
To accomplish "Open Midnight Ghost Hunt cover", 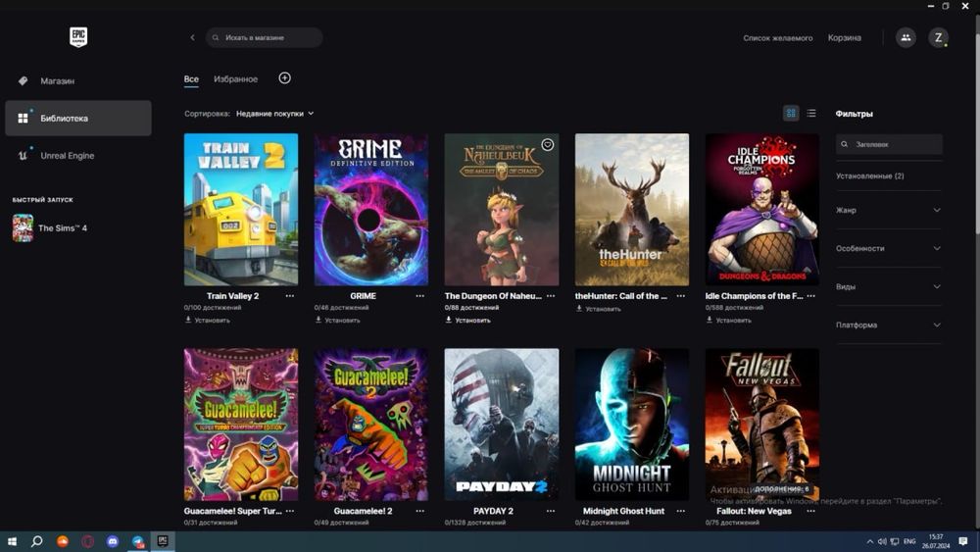I will [632, 425].
